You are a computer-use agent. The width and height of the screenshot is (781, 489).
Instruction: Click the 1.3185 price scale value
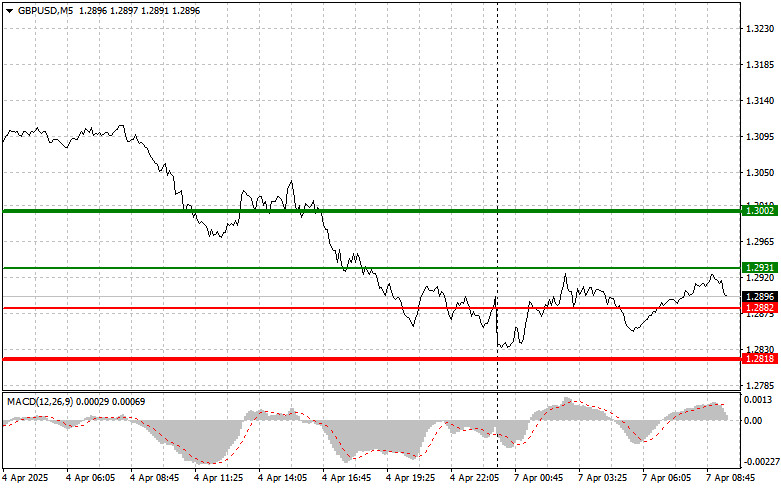click(760, 65)
